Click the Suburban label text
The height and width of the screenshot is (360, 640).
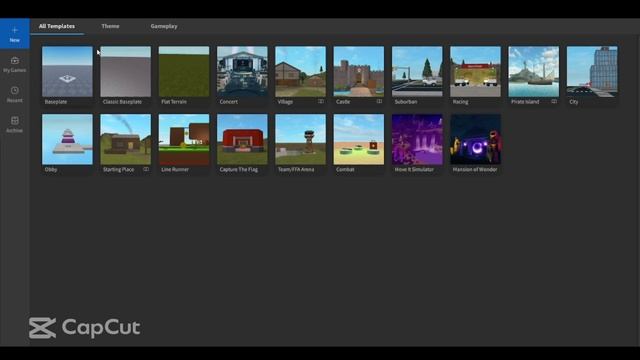pyautogui.click(x=406, y=102)
